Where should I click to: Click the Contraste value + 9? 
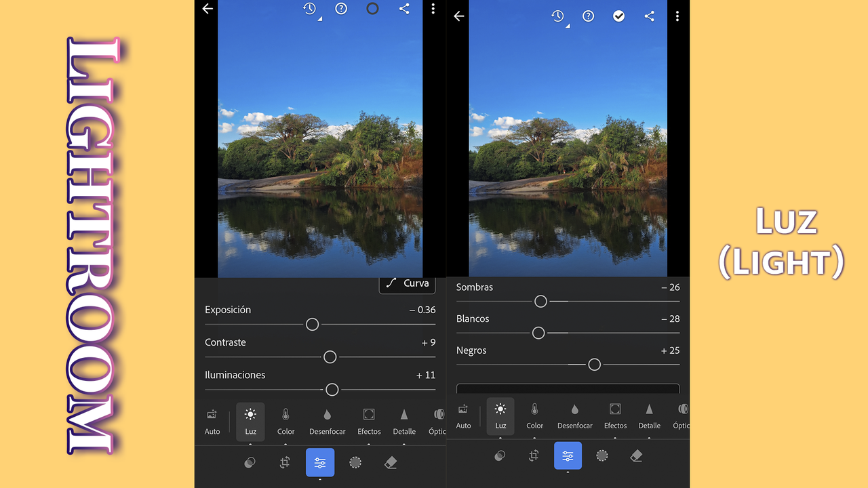(429, 342)
